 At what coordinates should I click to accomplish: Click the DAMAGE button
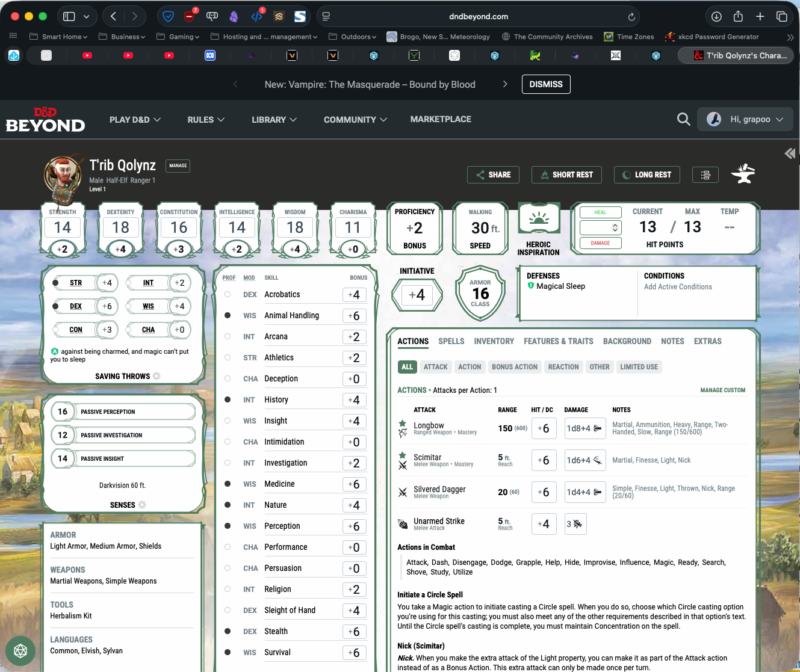(x=600, y=243)
